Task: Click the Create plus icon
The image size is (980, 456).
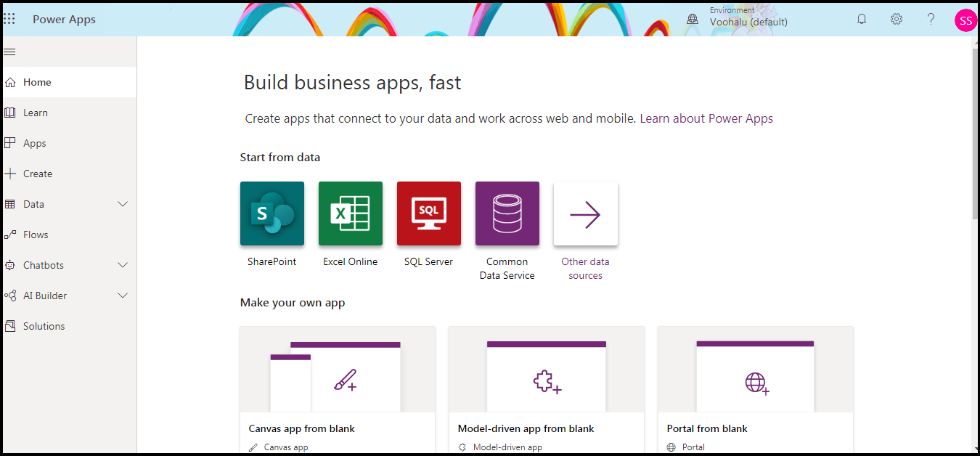Action: (10, 174)
